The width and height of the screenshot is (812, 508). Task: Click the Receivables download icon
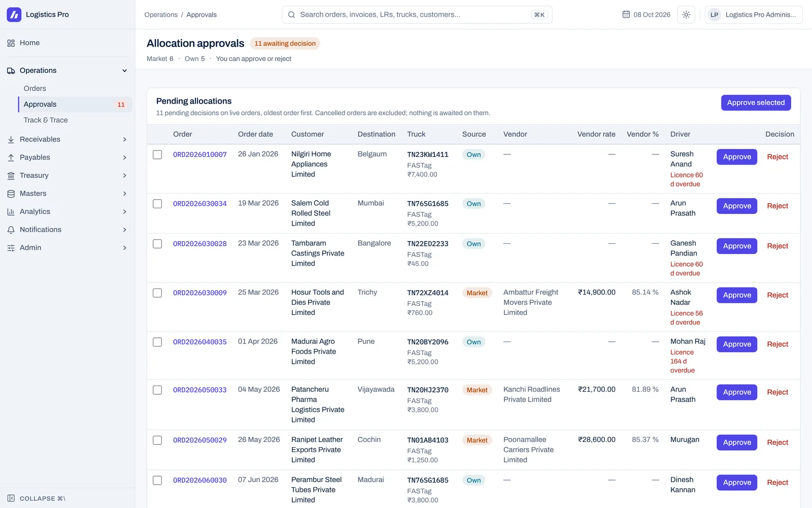click(x=11, y=139)
